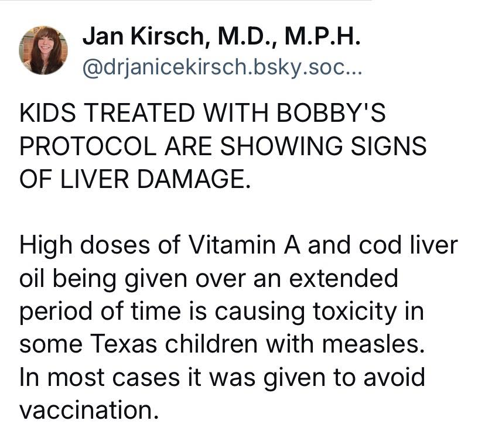Select the headline line 'KIDS TREATED WITH BOBBY'S'
Viewport: 485px width, 448px height.
click(203, 112)
